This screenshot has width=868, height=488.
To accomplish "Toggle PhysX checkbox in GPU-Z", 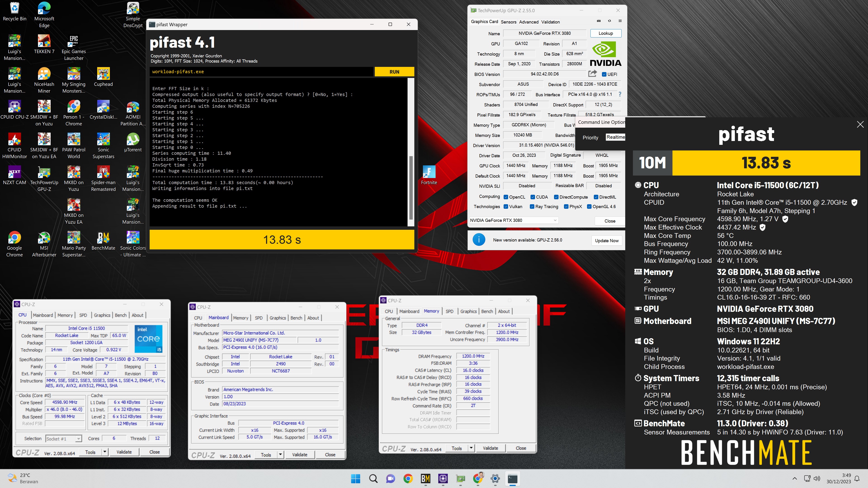I will (566, 206).
